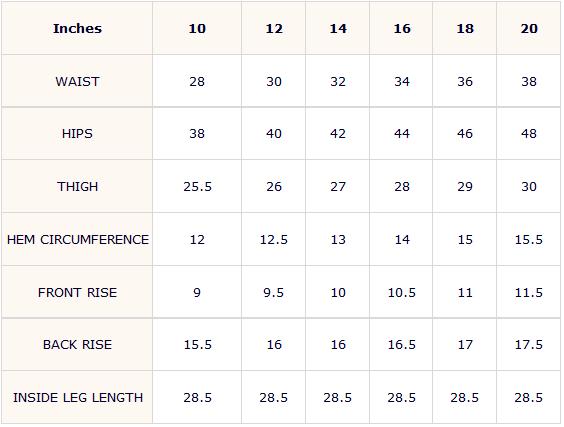Click the HEM CIRCUMFERENCE row label
Screen dimensions: 564x427
[78, 240]
